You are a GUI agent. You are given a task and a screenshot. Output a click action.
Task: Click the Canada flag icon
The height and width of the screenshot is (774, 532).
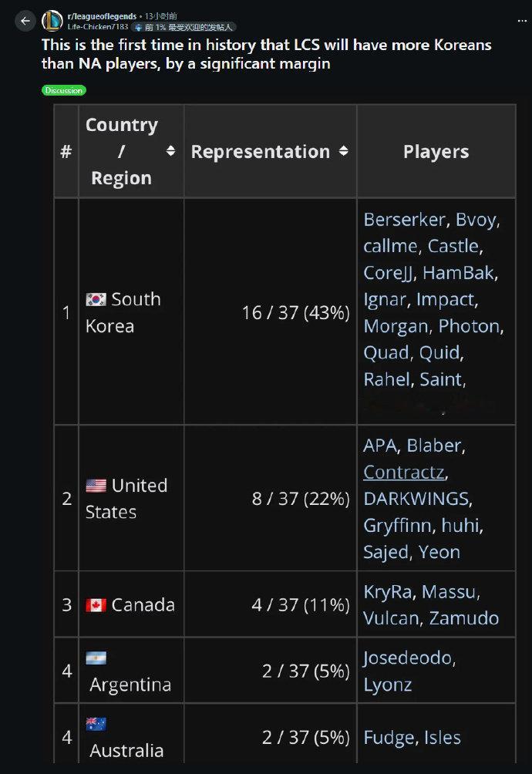coord(96,605)
